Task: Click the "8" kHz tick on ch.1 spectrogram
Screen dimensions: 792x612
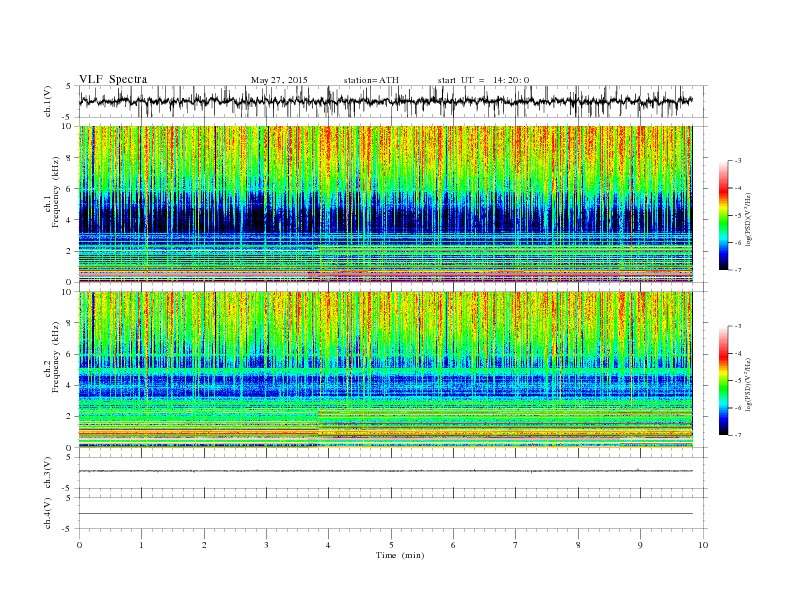Action: 69,158
